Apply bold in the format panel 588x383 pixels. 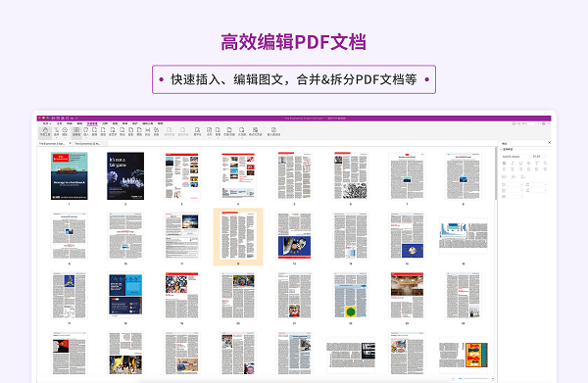[504, 163]
